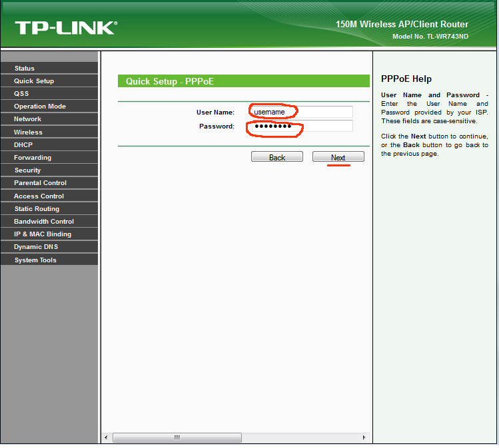The height and width of the screenshot is (448, 499).
Task: Click the User Name: label
Action: [x=215, y=112]
